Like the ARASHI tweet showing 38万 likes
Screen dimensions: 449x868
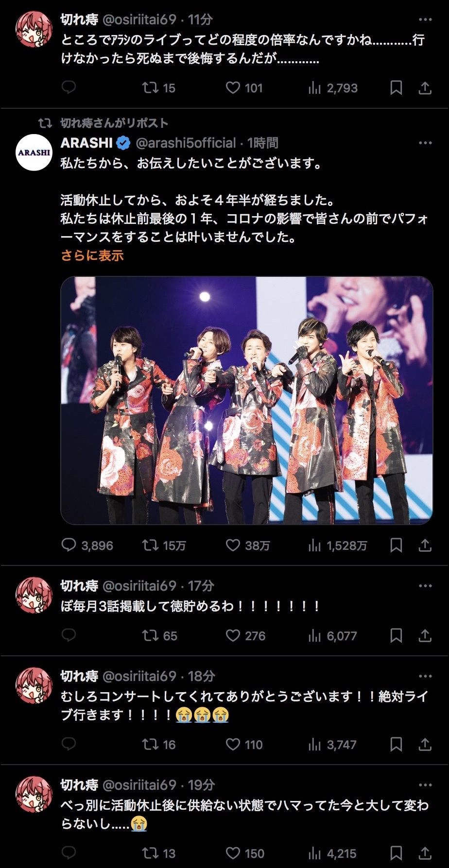coord(233,545)
